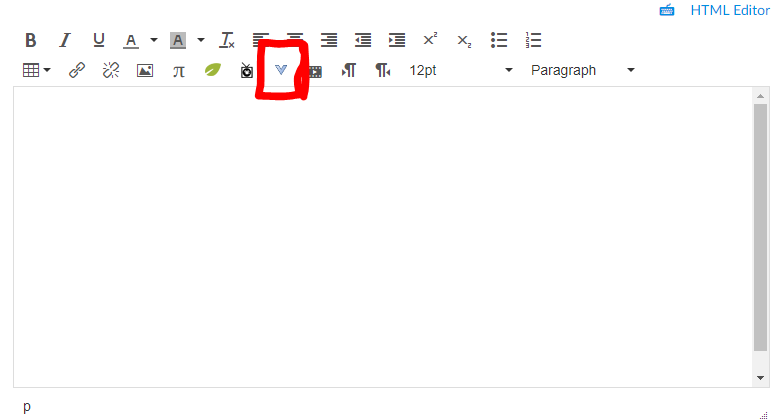Click the blue V icon circled in red
The height and width of the screenshot is (419, 780).
coord(281,70)
